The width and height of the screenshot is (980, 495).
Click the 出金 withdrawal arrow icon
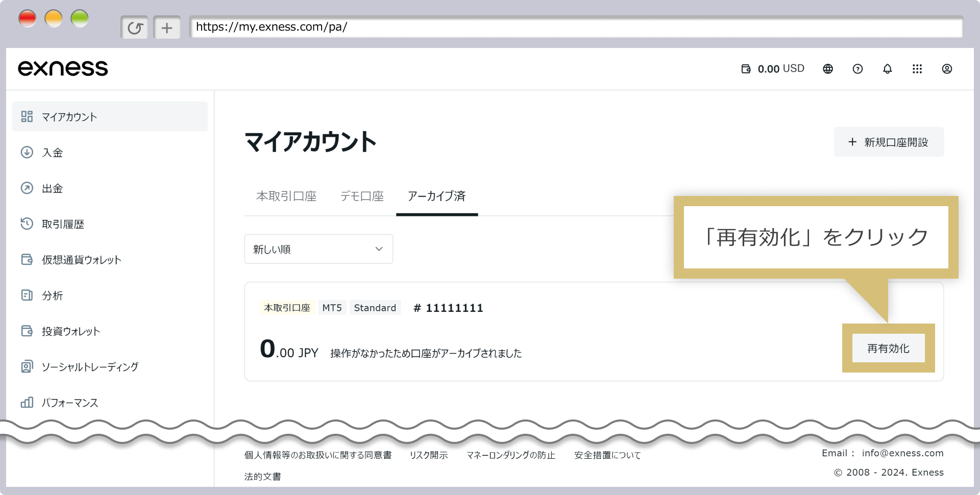(x=27, y=188)
